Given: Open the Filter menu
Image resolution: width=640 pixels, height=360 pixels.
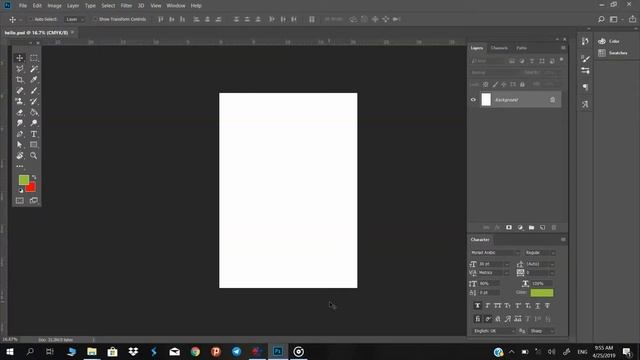Looking at the screenshot, I should pos(126,6).
